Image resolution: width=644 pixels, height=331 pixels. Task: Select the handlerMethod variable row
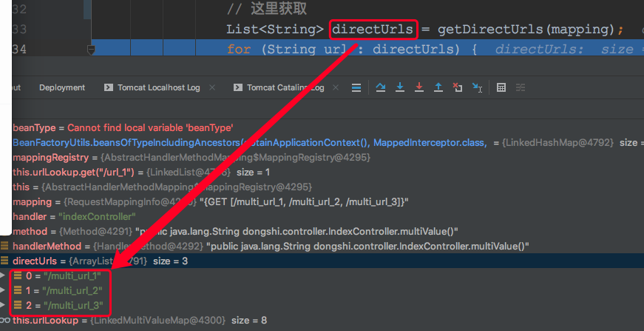point(322,246)
